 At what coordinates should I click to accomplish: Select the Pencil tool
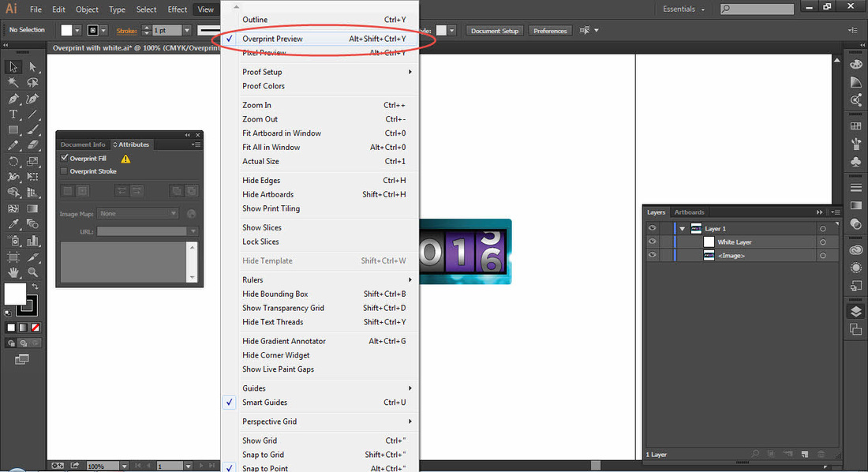pos(13,145)
